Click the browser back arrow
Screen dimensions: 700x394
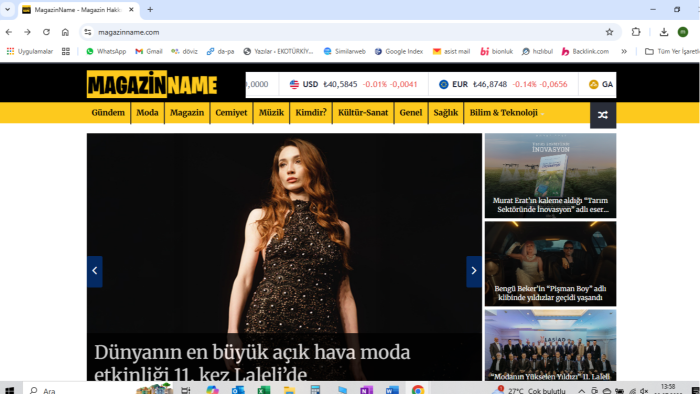(9, 32)
